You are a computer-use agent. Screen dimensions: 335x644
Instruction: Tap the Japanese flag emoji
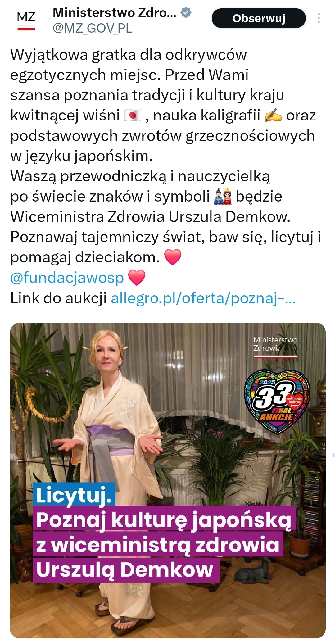coord(133,116)
